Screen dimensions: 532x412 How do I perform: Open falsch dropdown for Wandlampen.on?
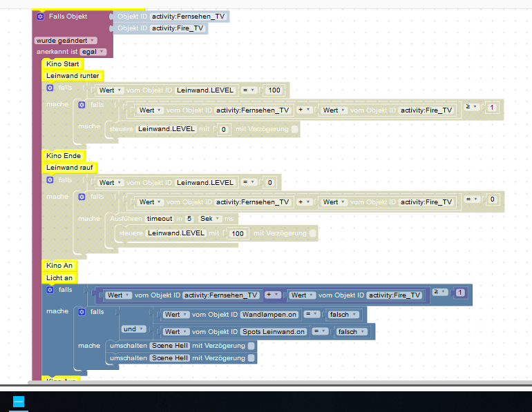tap(343, 315)
